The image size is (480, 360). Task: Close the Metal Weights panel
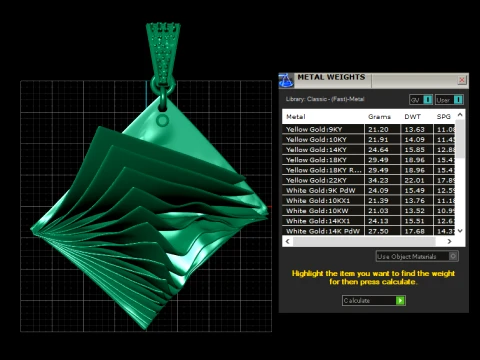point(462,80)
